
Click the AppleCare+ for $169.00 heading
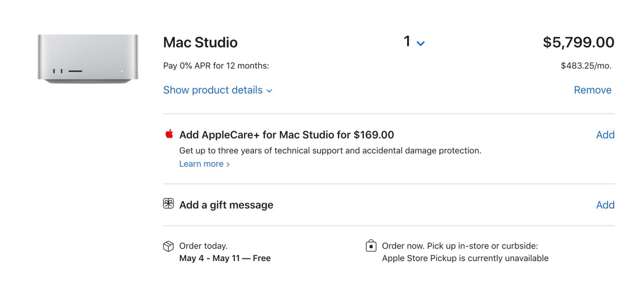[286, 135]
